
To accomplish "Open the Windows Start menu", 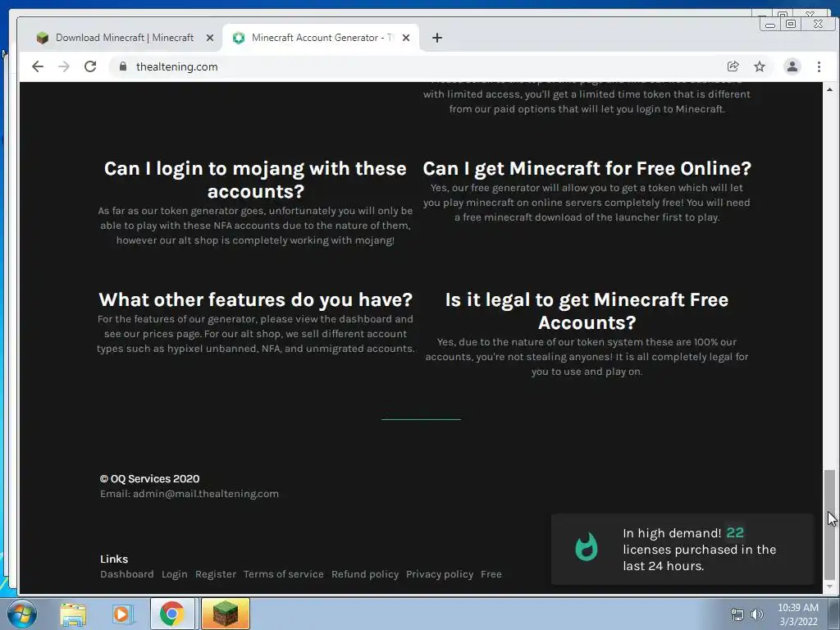I will [21, 614].
